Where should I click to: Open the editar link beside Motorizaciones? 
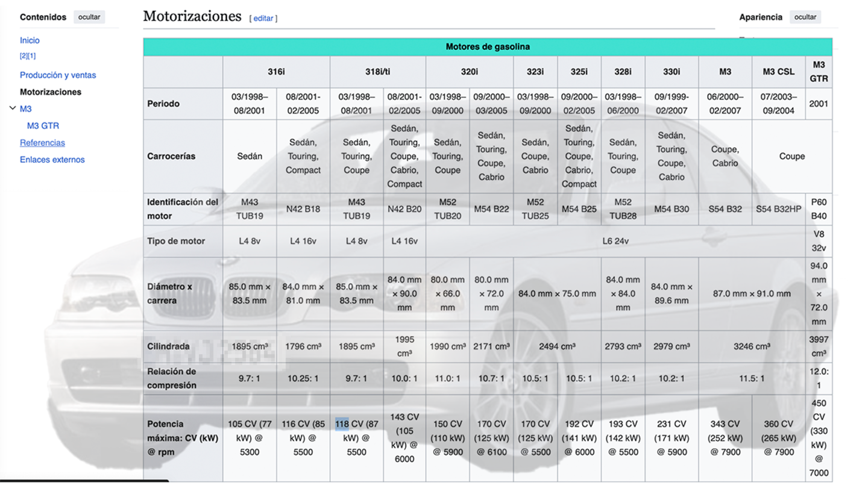coord(263,19)
